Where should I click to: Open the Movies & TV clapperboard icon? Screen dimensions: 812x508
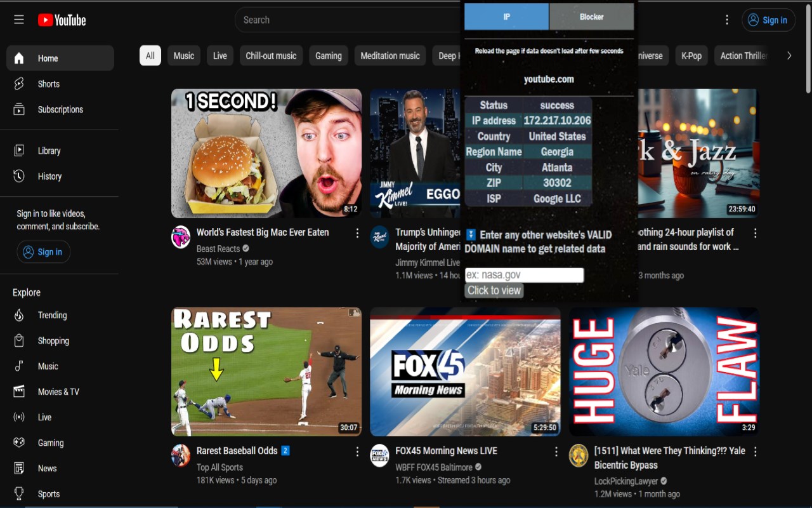click(19, 391)
